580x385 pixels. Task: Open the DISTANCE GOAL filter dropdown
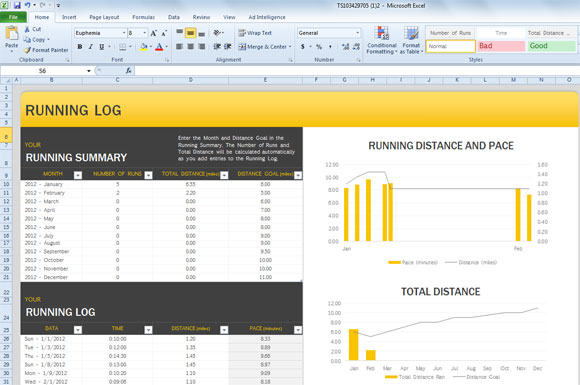[x=298, y=175]
